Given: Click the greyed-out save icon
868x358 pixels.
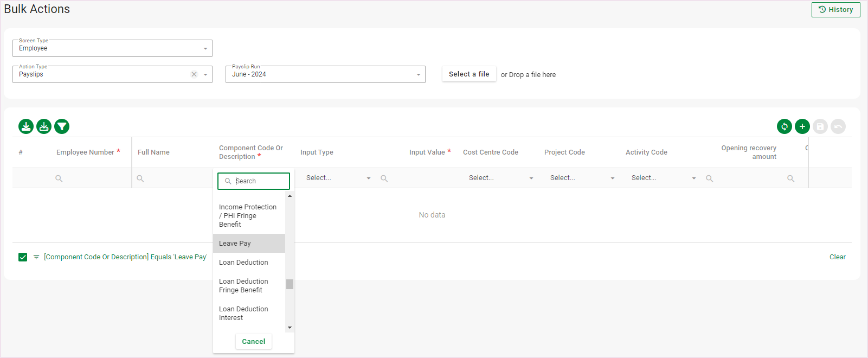Looking at the screenshot, I should [x=820, y=126].
